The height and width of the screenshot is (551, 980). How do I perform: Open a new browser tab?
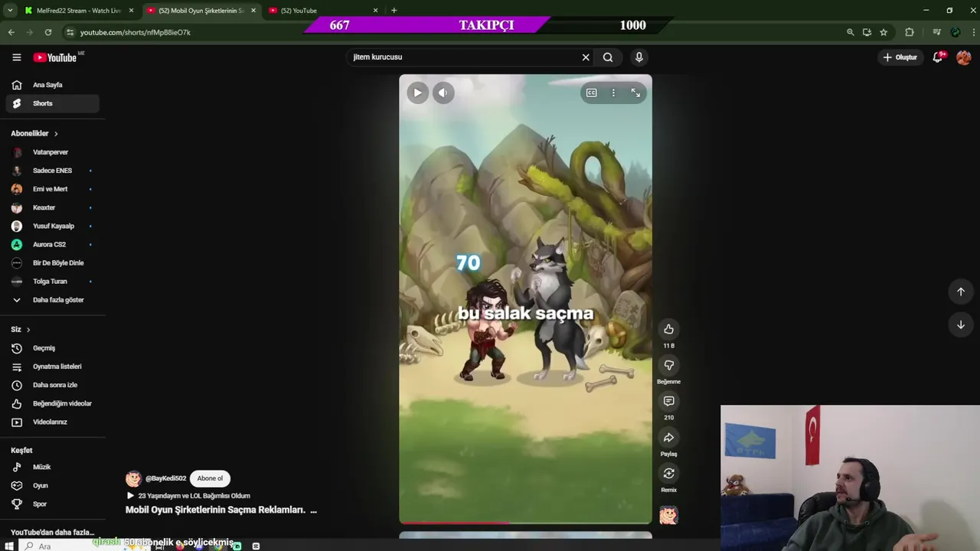pyautogui.click(x=394, y=11)
